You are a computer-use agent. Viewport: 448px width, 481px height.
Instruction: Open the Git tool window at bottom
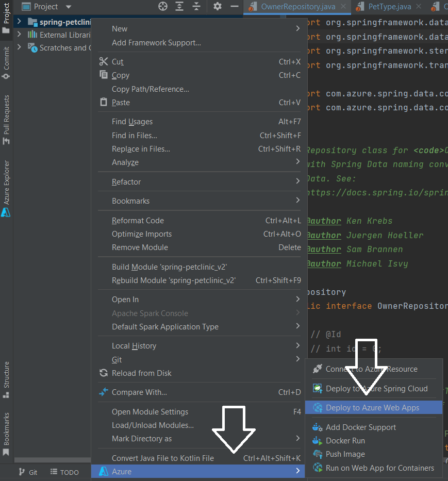coord(28,472)
